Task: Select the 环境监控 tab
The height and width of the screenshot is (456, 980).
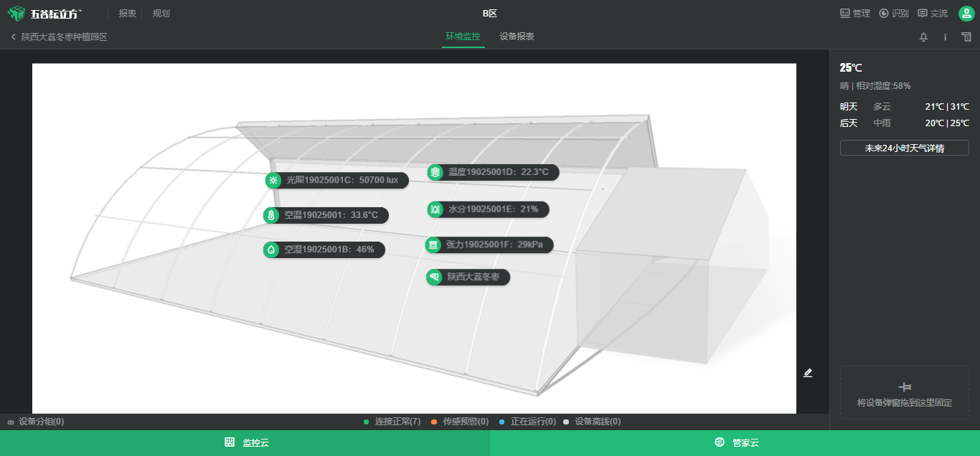Action: click(x=463, y=37)
